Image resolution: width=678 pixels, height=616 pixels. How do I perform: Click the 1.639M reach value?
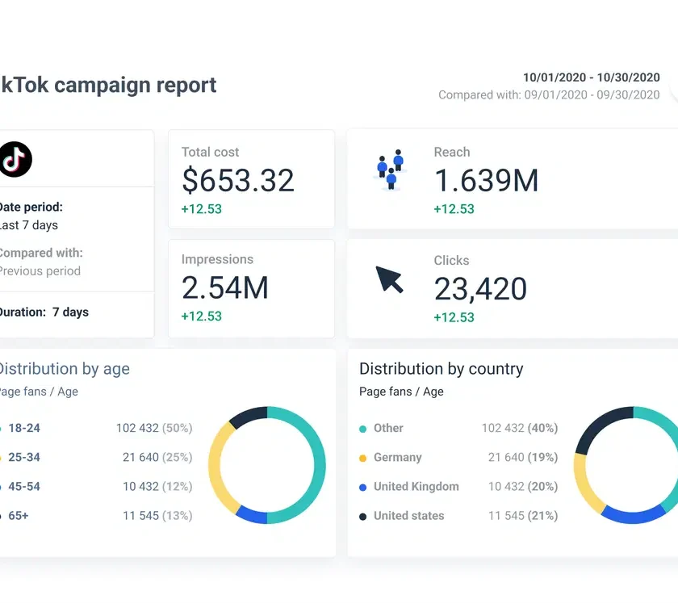[x=486, y=180]
